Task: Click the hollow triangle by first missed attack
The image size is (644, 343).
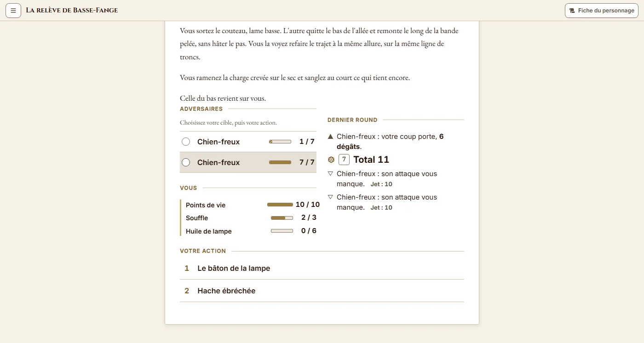Action: tap(330, 174)
